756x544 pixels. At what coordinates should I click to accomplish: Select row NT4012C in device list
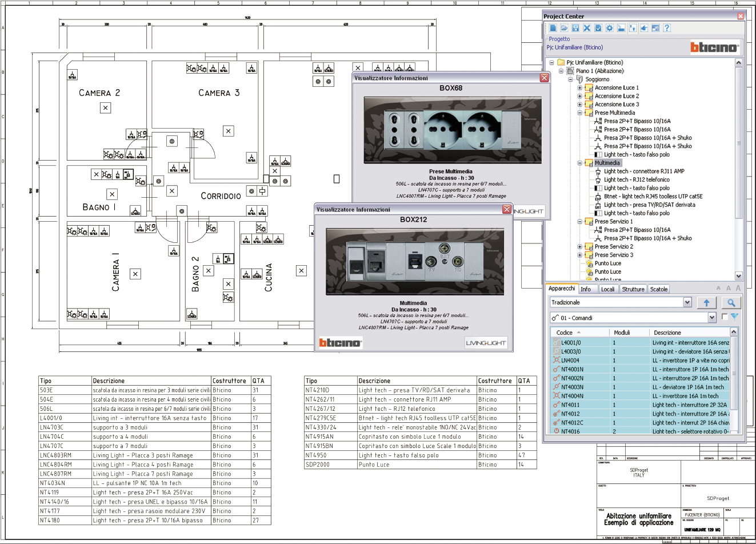click(x=641, y=422)
